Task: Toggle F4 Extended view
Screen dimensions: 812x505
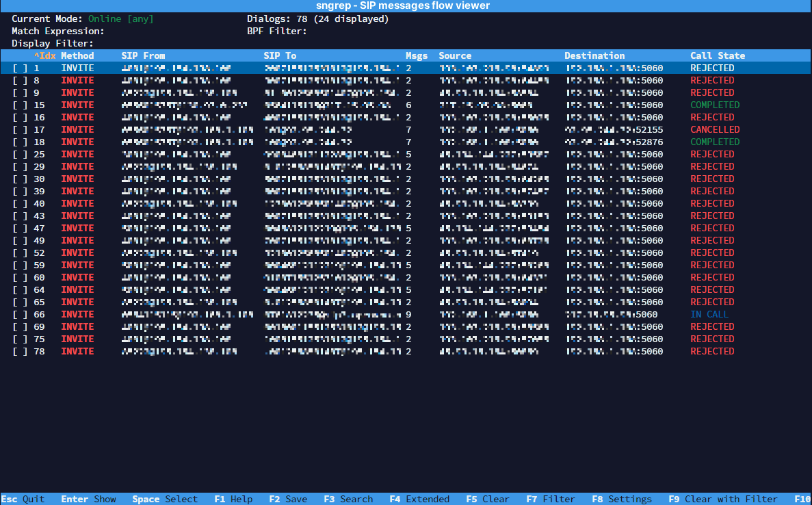Action: point(419,500)
